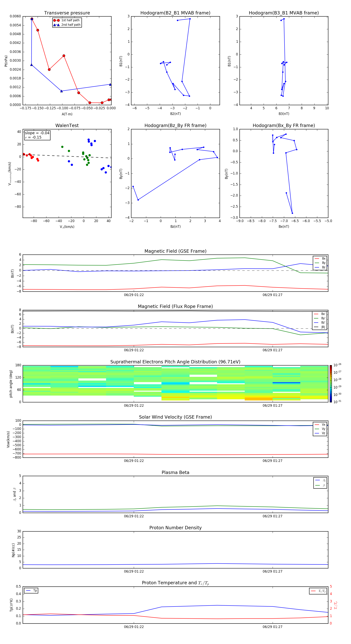The height and width of the screenshot is (644, 351).
Task: Click the 'V_remaining(km/s)' y-axis label
Action: point(10,173)
